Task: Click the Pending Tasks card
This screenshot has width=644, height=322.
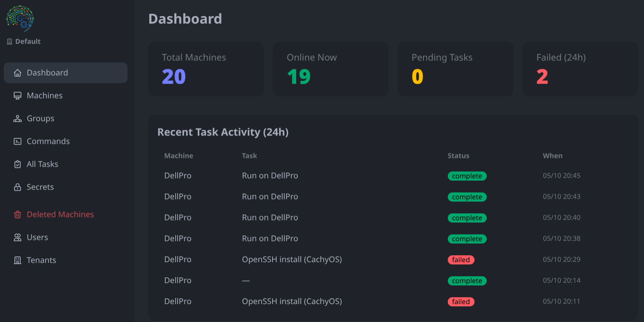Action: tap(455, 69)
